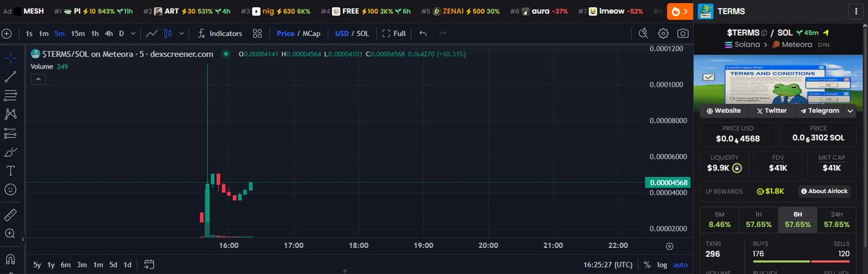The image size is (868, 274).
Task: Open the go-to-date calendar icon
Action: pos(150,264)
